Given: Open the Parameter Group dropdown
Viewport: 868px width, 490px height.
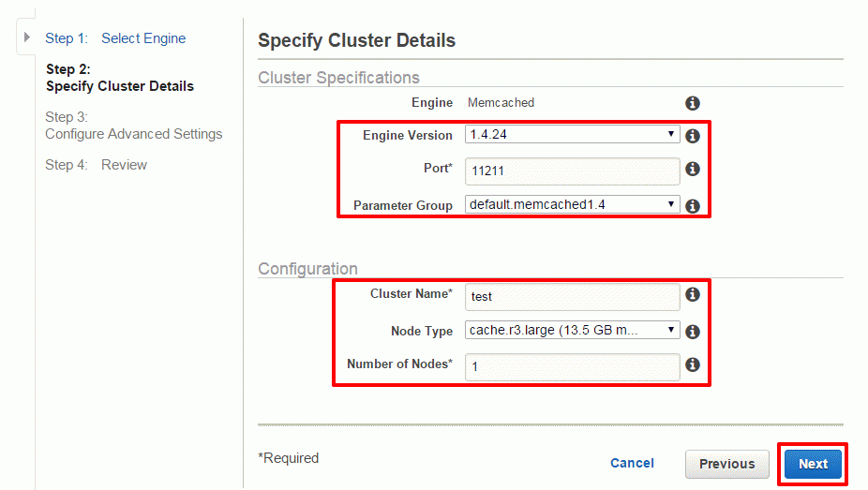Looking at the screenshot, I should [x=572, y=204].
